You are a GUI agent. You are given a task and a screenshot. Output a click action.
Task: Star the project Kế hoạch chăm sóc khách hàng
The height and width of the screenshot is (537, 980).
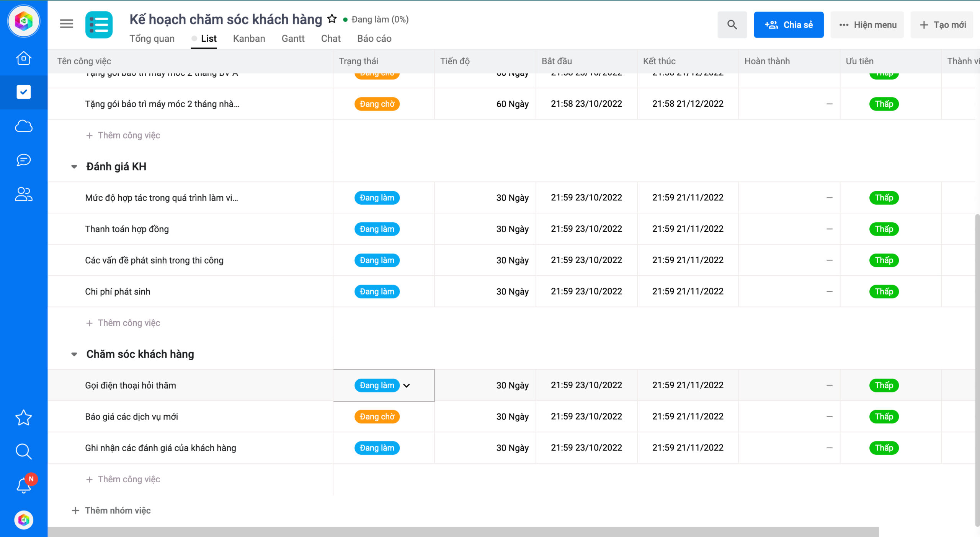tap(332, 19)
